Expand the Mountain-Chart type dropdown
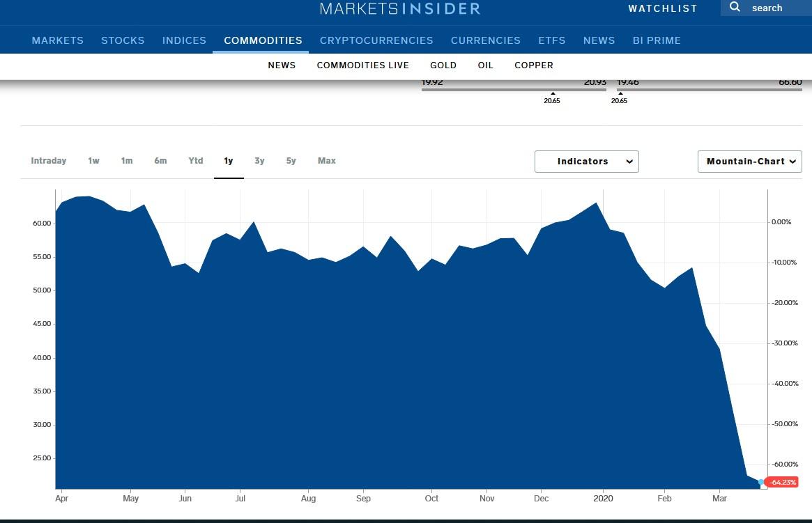 tap(749, 162)
